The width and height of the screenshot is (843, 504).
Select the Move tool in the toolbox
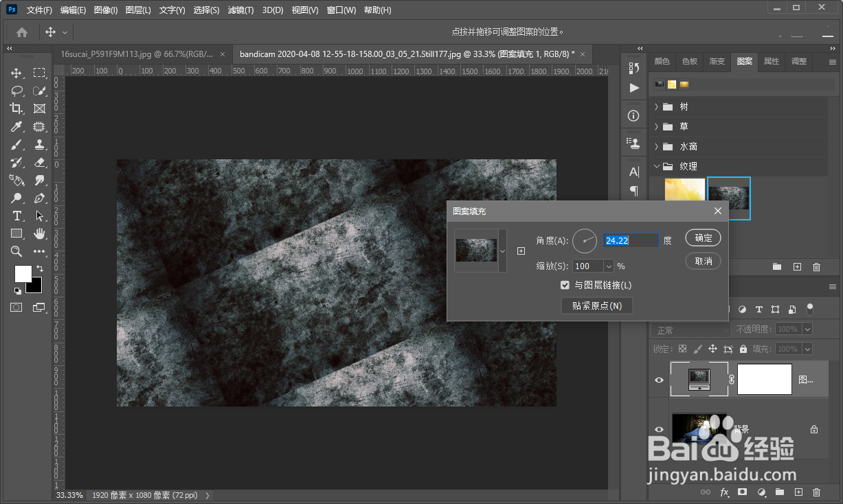tap(16, 73)
